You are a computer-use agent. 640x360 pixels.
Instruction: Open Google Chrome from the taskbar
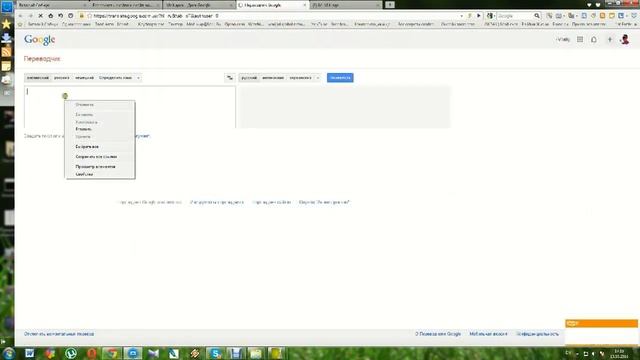(x=112, y=353)
